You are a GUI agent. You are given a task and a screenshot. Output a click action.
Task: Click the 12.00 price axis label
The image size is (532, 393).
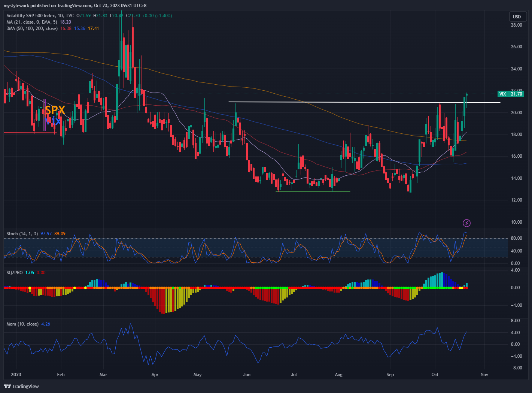pos(516,200)
